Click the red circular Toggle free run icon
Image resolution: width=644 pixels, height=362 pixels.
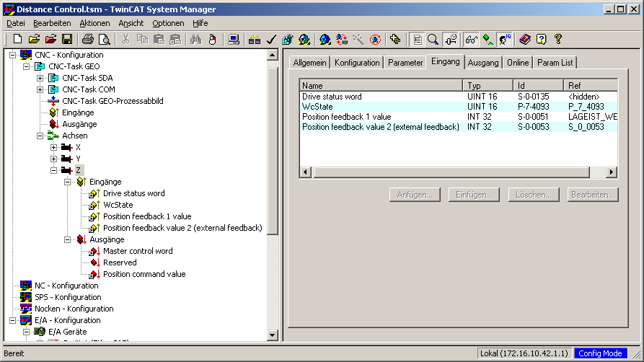click(375, 40)
